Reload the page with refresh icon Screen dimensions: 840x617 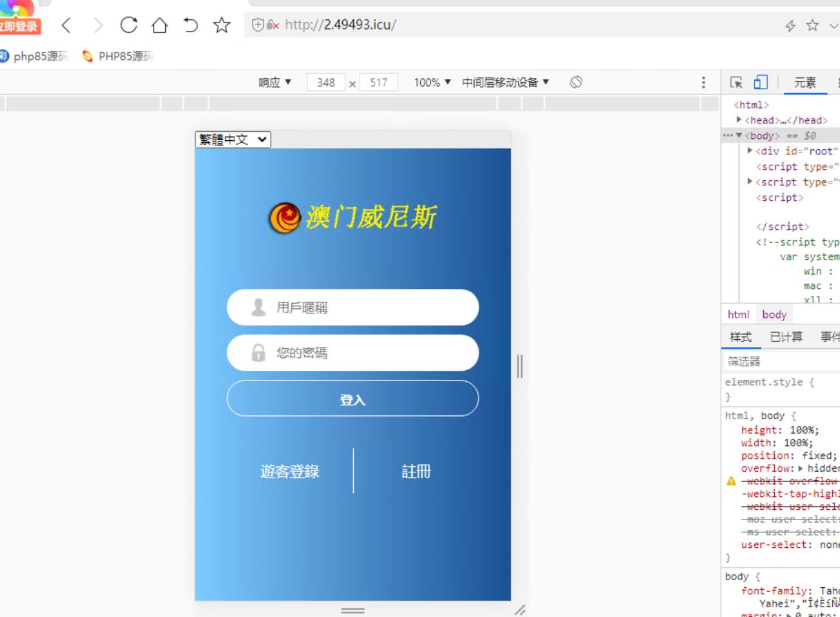(x=128, y=25)
